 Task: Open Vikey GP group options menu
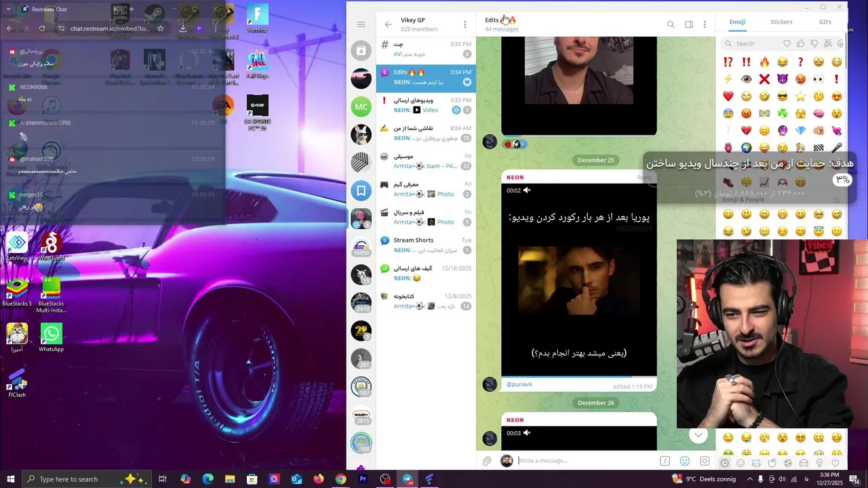(x=465, y=24)
